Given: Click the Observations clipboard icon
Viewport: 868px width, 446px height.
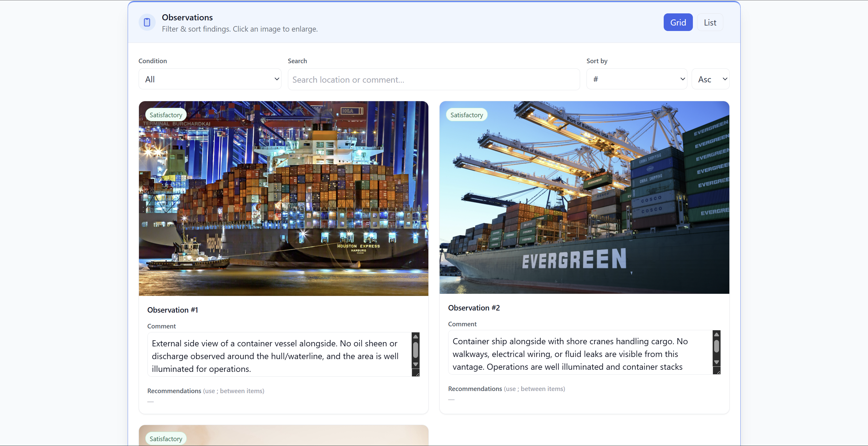Looking at the screenshot, I should [147, 22].
